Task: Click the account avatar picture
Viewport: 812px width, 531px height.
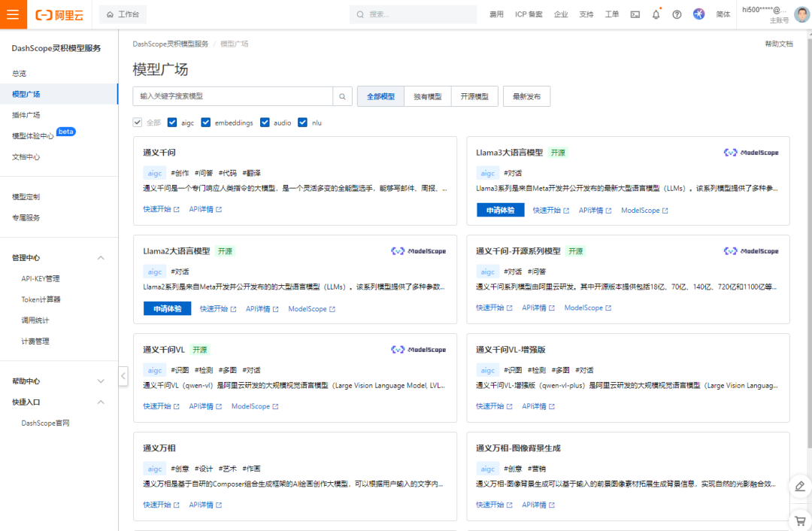Action: [x=800, y=14]
